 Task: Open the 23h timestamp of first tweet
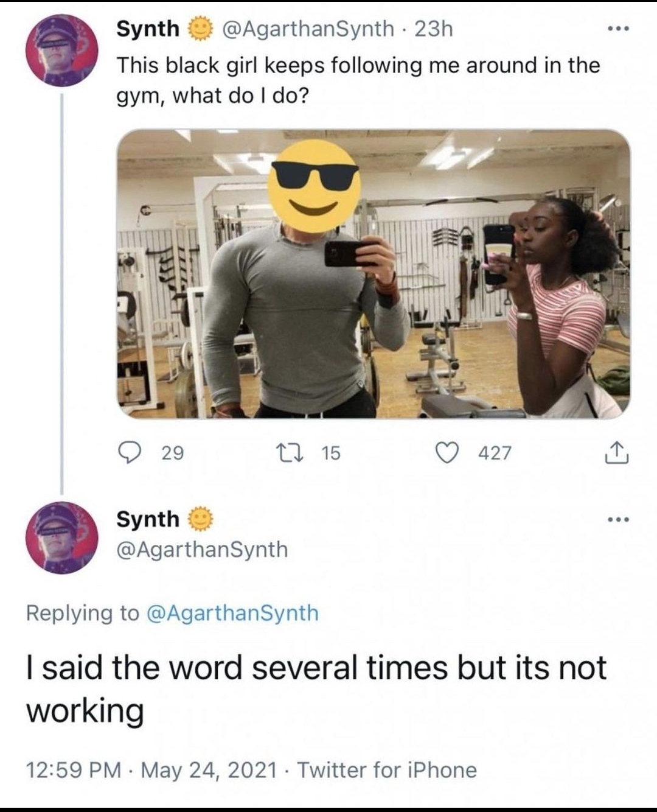pos(433,29)
